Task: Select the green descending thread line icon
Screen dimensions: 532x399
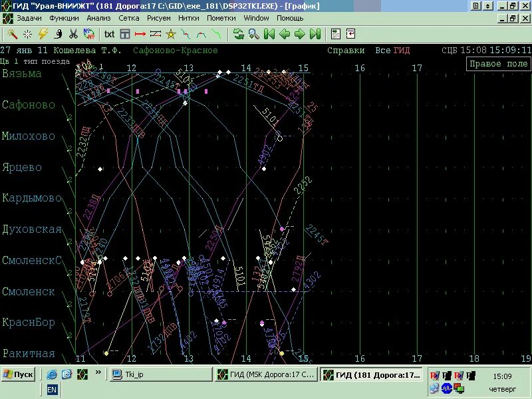Action: (216, 34)
